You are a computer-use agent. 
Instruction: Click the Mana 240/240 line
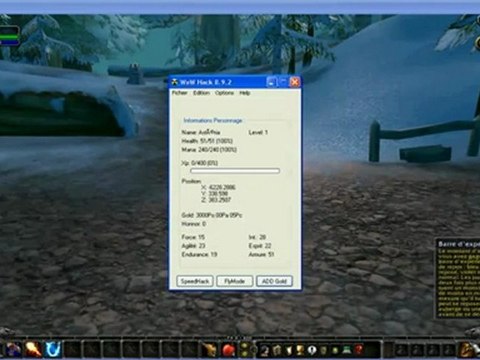(x=209, y=150)
